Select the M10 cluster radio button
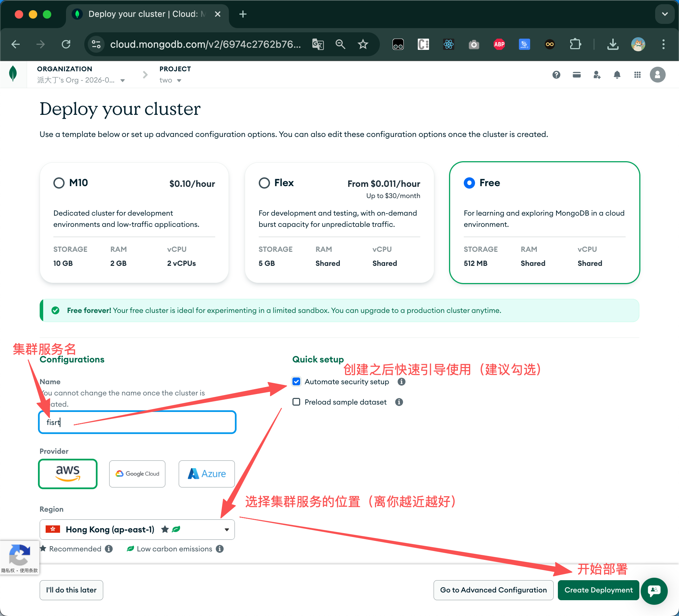 point(59,183)
